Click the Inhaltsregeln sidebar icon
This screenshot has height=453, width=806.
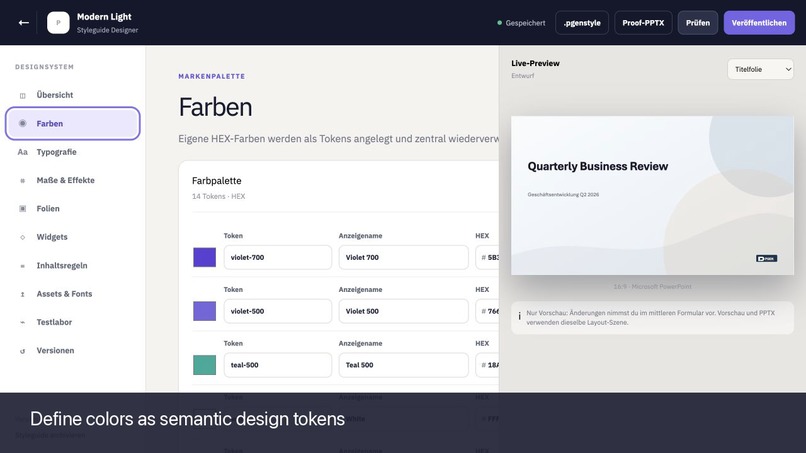click(23, 266)
